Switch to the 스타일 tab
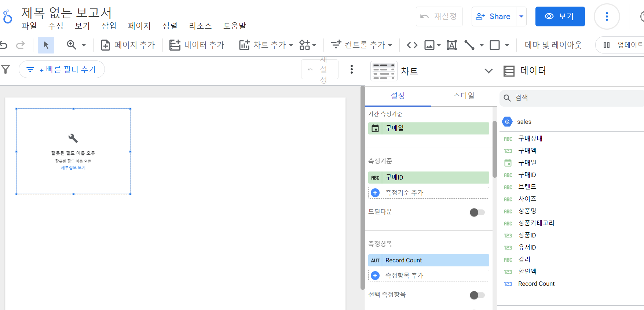 pyautogui.click(x=464, y=96)
